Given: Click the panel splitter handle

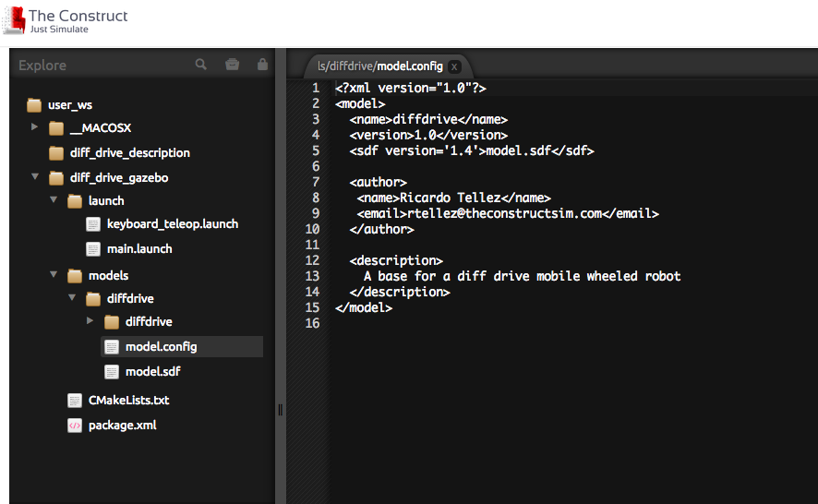Looking at the screenshot, I should [x=281, y=410].
